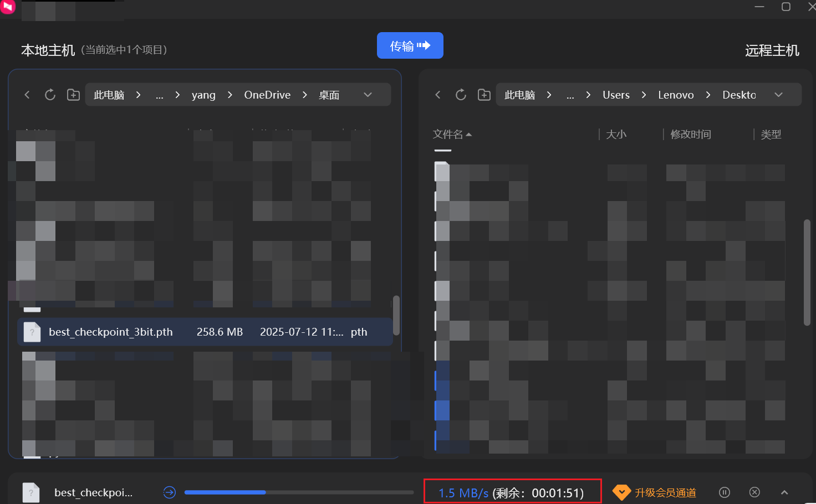
Task: Click the pth type cell
Action: tap(359, 332)
